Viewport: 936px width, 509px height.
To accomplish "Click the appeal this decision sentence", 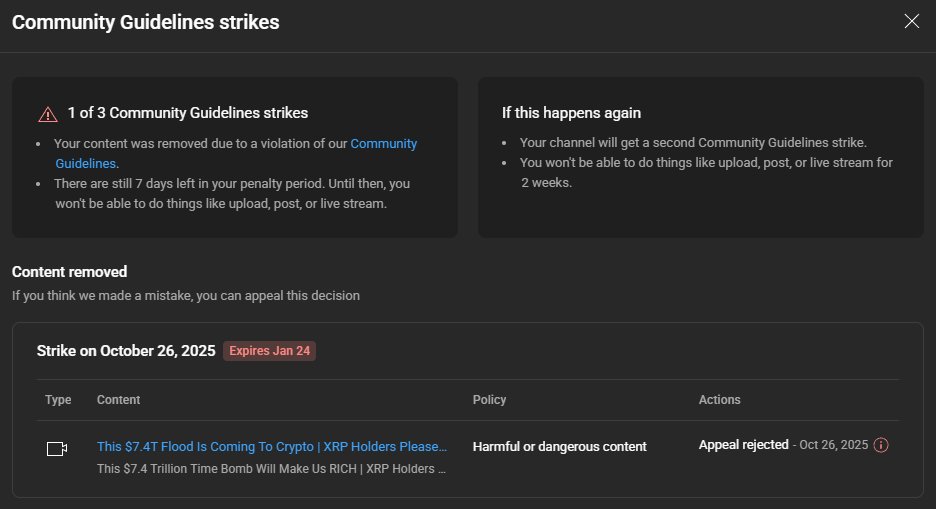I will 186,296.
